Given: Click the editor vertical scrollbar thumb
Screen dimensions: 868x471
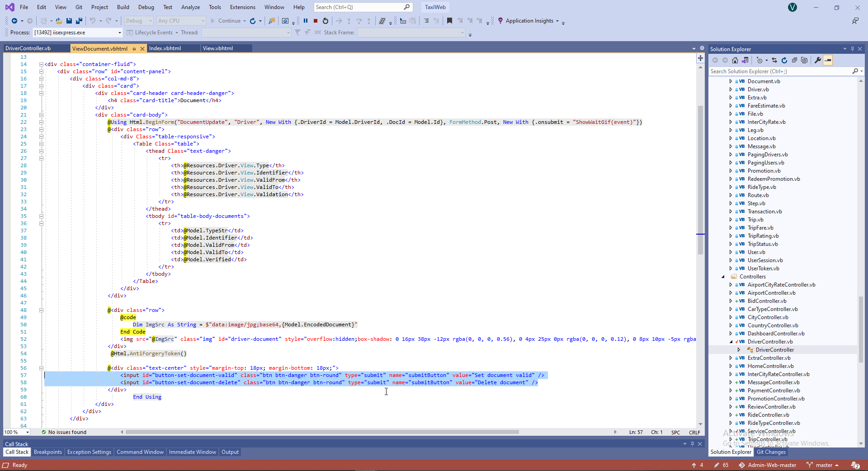Looking at the screenshot, I should coord(700,180).
